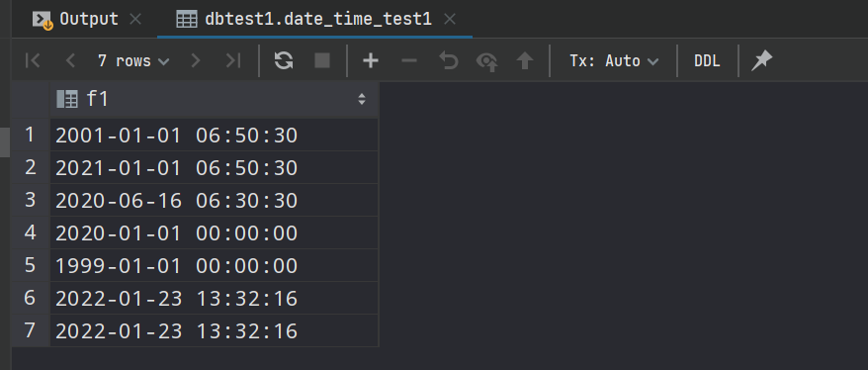
Task: Go to the next page arrow
Action: click(196, 61)
